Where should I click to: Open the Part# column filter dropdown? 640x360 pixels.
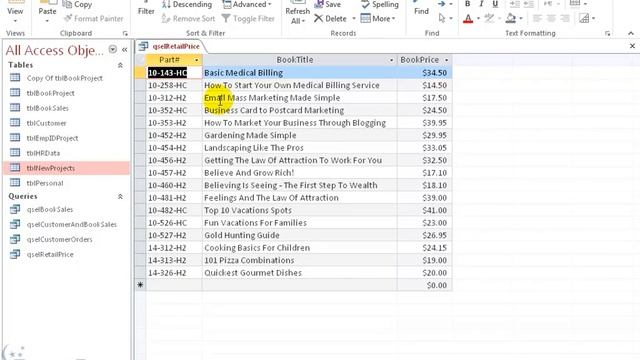click(x=196, y=60)
